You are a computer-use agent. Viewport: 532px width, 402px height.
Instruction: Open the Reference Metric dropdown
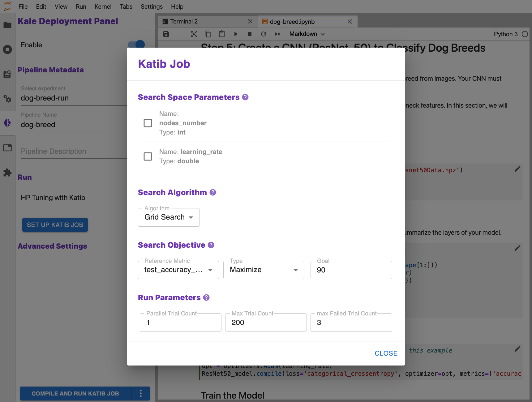178,270
